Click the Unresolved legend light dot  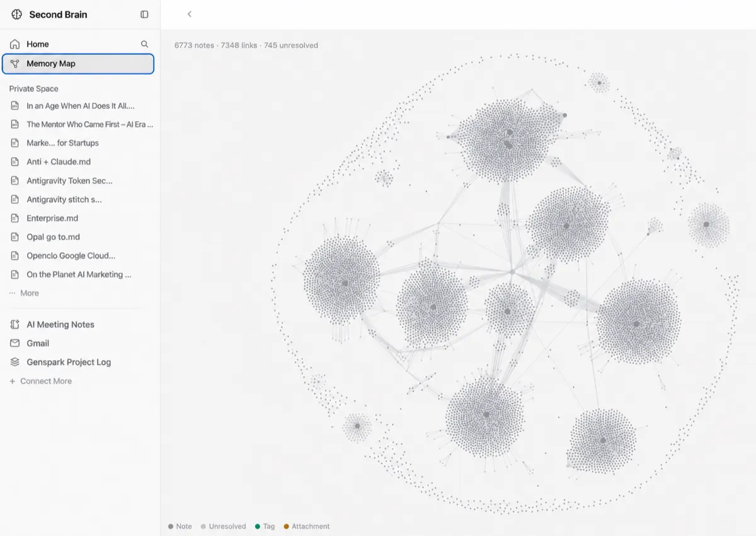[203, 527]
